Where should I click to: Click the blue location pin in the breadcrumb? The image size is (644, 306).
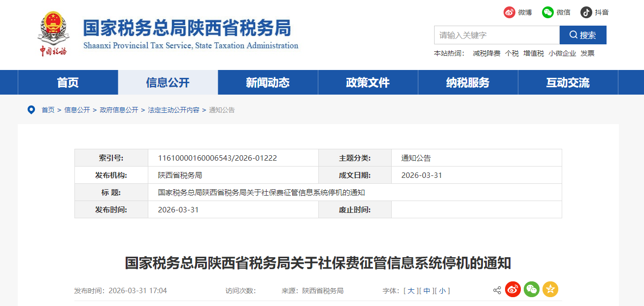[x=31, y=109]
